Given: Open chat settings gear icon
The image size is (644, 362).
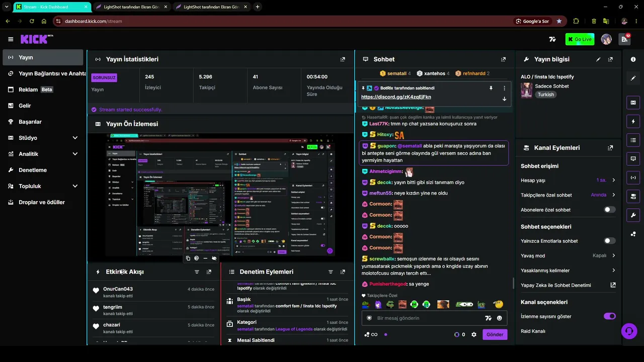Looking at the screenshot, I should [473, 334].
